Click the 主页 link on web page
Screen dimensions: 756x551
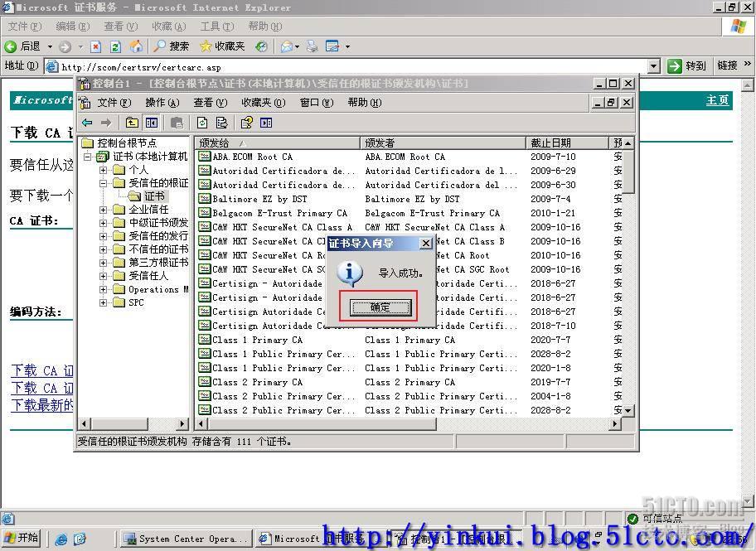[717, 100]
